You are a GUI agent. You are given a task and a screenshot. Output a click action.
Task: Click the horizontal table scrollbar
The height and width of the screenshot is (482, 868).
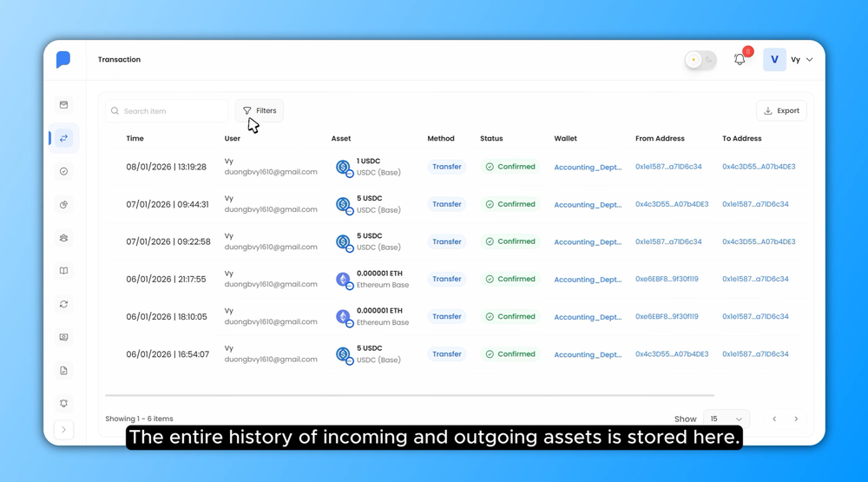coord(410,395)
